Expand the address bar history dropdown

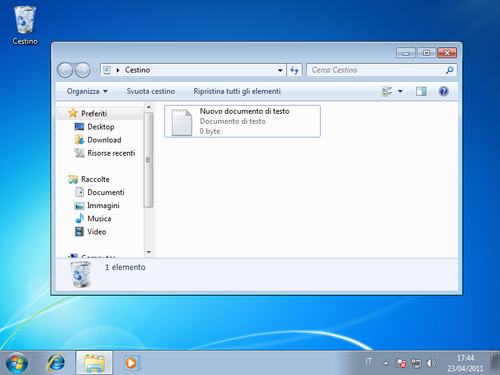pos(280,70)
